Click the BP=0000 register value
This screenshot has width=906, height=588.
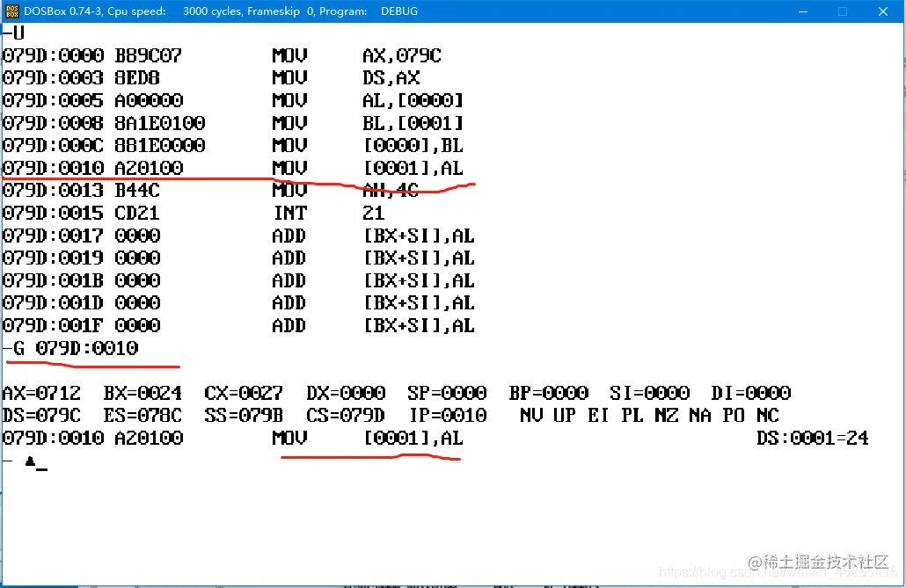coord(548,393)
